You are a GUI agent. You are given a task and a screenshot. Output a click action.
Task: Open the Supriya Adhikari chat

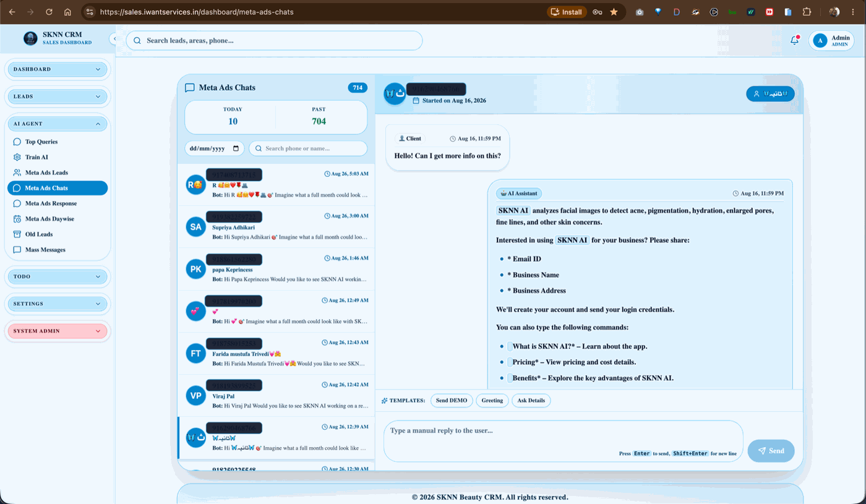click(276, 227)
